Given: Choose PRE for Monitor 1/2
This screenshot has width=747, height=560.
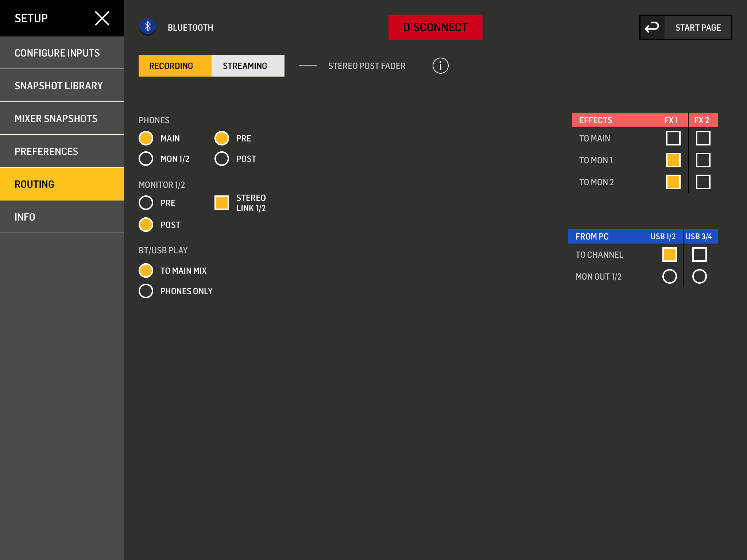Looking at the screenshot, I should click(x=146, y=203).
